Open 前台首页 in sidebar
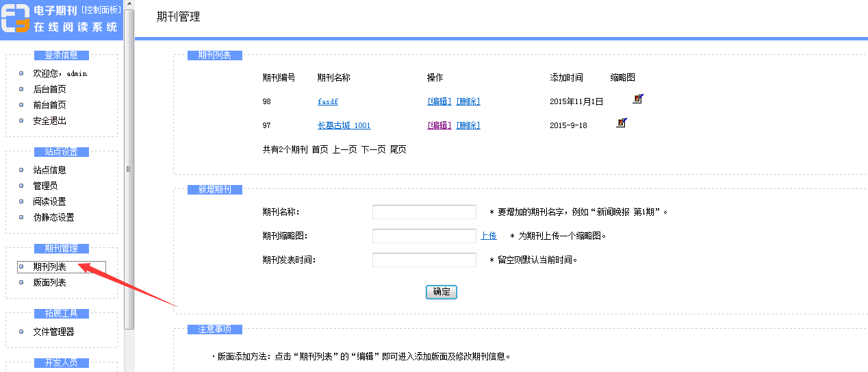 tap(49, 105)
